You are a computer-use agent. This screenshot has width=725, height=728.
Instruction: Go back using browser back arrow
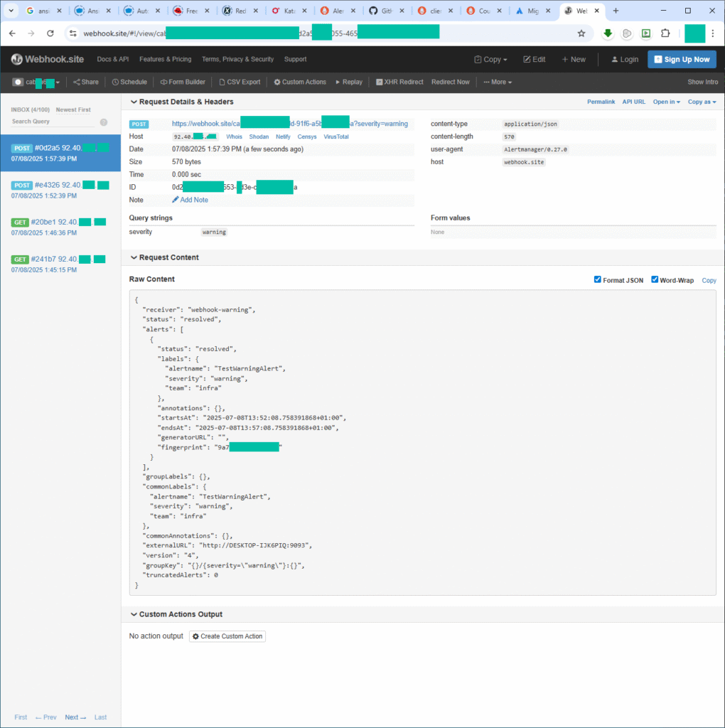coord(13,33)
